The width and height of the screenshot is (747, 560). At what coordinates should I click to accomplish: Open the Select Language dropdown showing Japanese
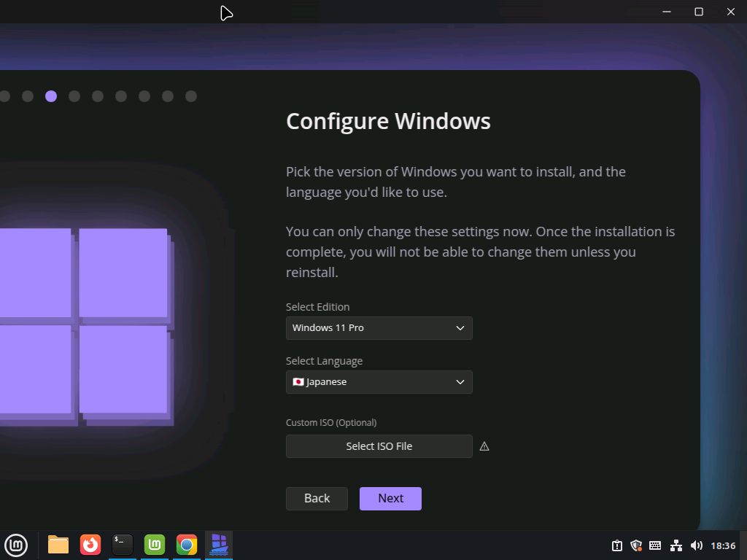point(379,382)
